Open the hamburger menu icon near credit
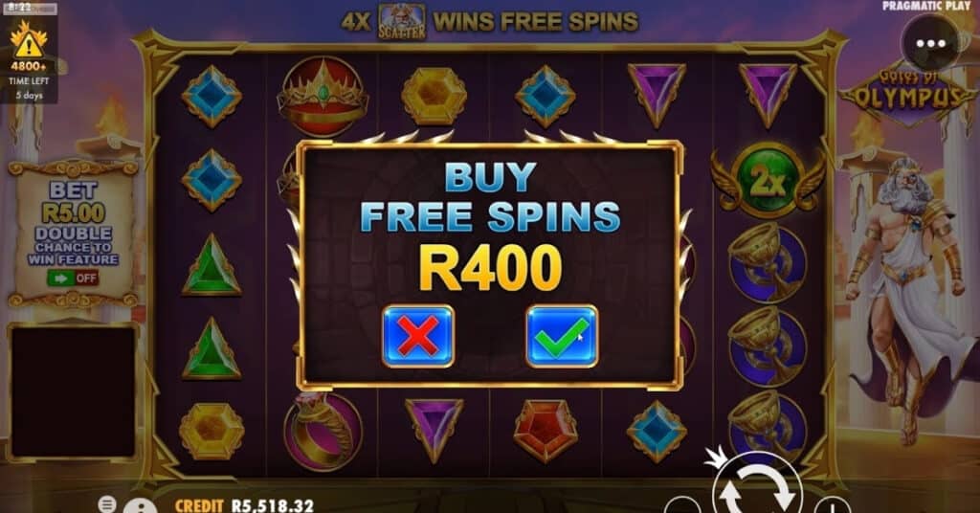Screen dimensions: 980x513 pyautogui.click(x=107, y=503)
